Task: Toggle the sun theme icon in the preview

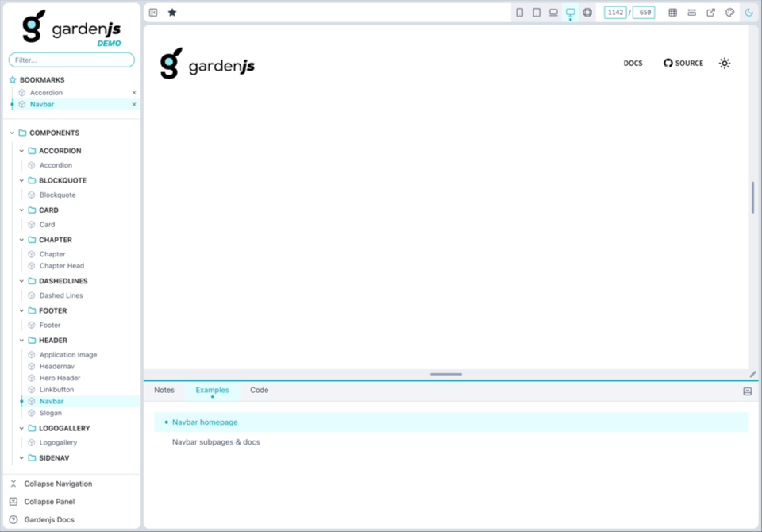Action: [724, 63]
